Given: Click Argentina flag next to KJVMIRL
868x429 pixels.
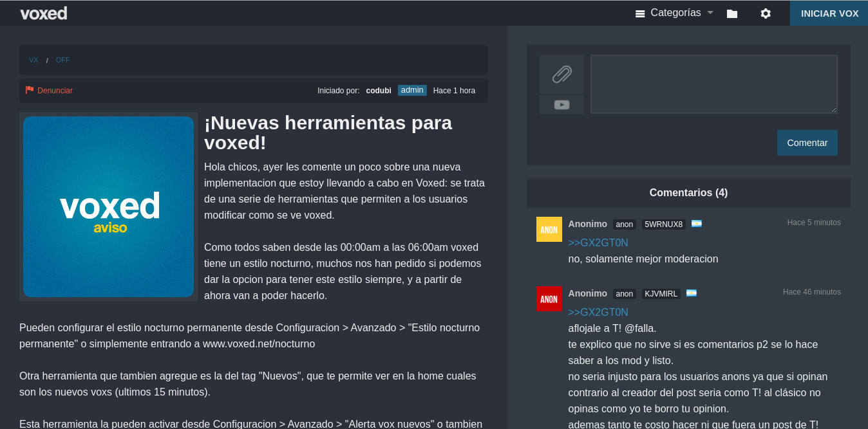Looking at the screenshot, I should tap(691, 293).
